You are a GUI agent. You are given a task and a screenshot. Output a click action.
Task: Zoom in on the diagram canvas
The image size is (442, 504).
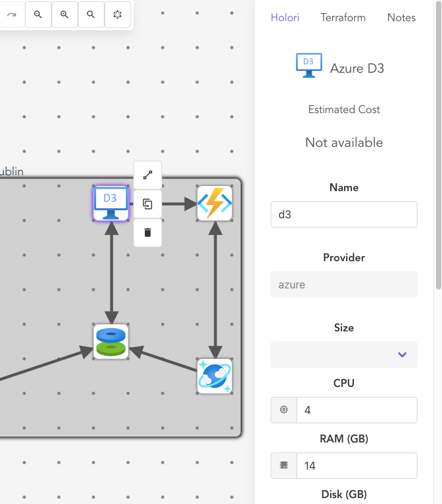pos(65,15)
